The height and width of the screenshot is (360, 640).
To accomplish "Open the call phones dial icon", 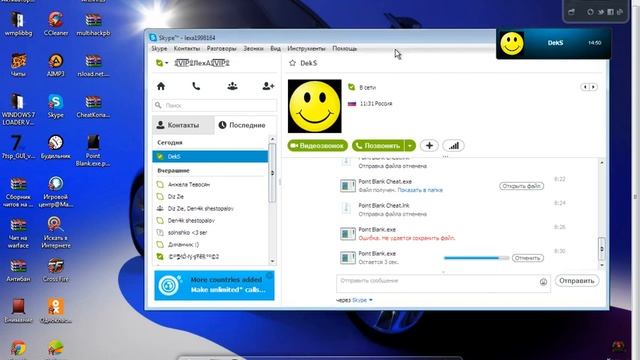I will (196, 86).
